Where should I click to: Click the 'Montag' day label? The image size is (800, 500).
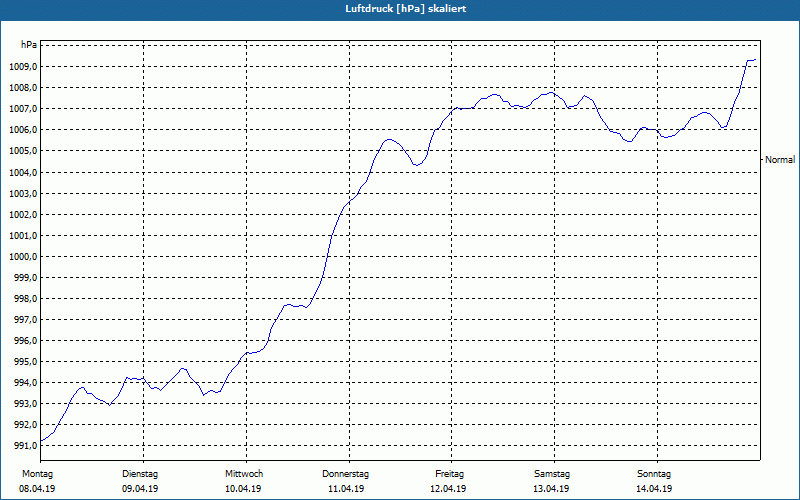(x=37, y=474)
